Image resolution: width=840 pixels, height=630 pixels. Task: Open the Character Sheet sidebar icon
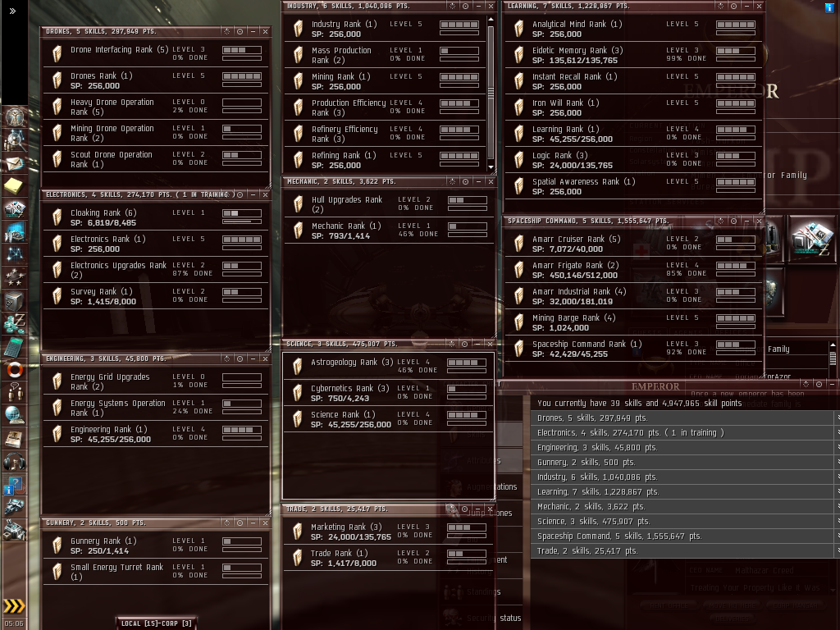14,116
